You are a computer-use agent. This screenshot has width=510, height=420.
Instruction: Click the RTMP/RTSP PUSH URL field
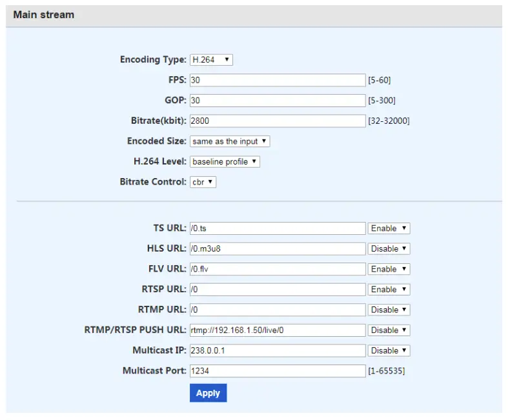[278, 330]
